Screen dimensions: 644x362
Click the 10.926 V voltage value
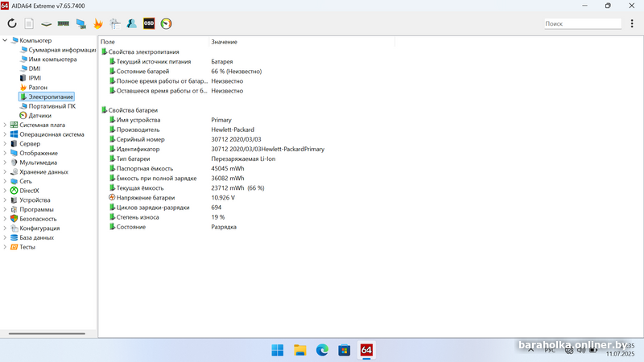(223, 198)
